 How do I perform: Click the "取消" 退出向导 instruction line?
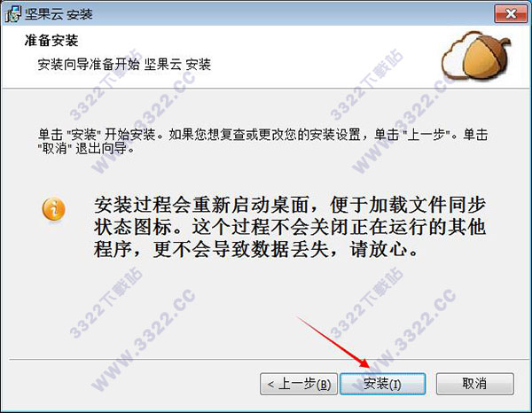[86, 149]
